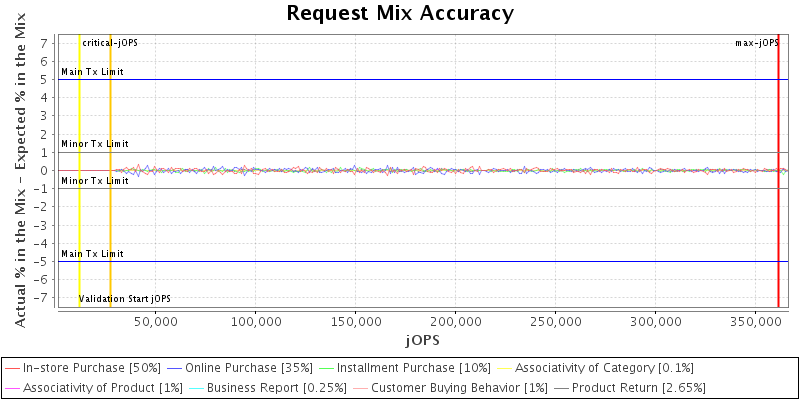The width and height of the screenshot is (800, 400).
Task: Click the 300,000 x-axis tick label
Action: coord(655,321)
